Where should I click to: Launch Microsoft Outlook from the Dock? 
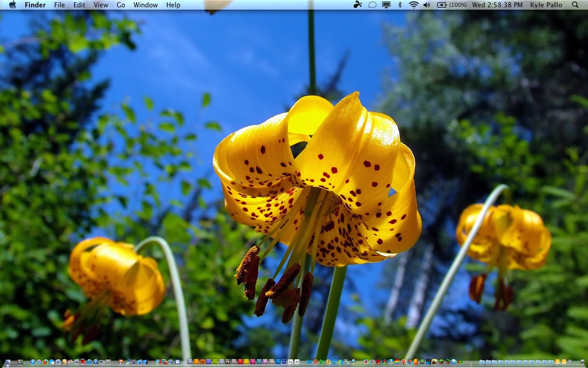[328, 362]
